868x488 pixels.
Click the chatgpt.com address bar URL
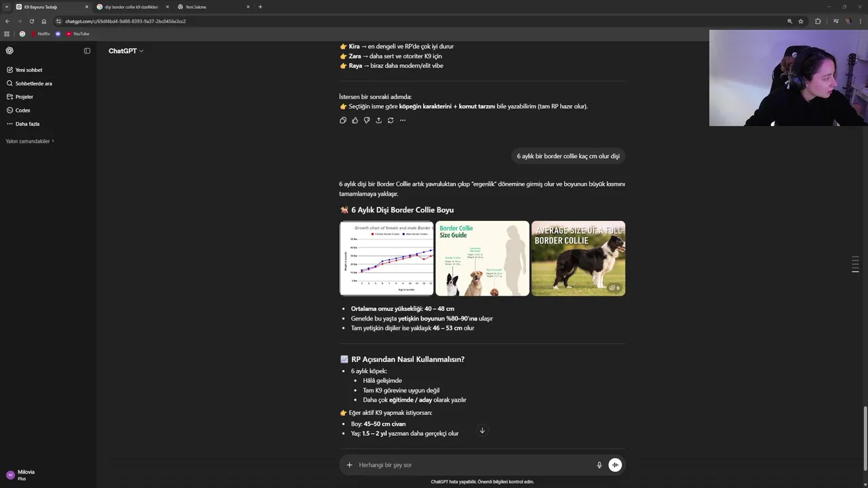point(125,21)
